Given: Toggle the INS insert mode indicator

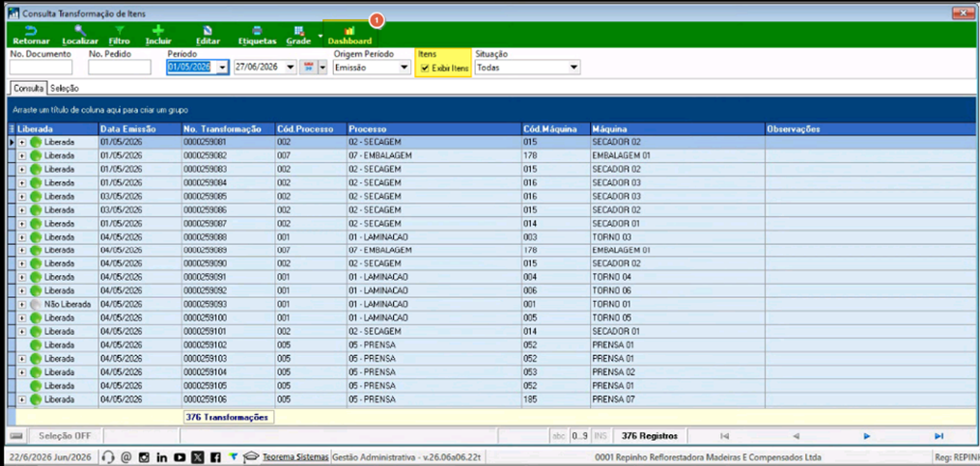Looking at the screenshot, I should 600,436.
